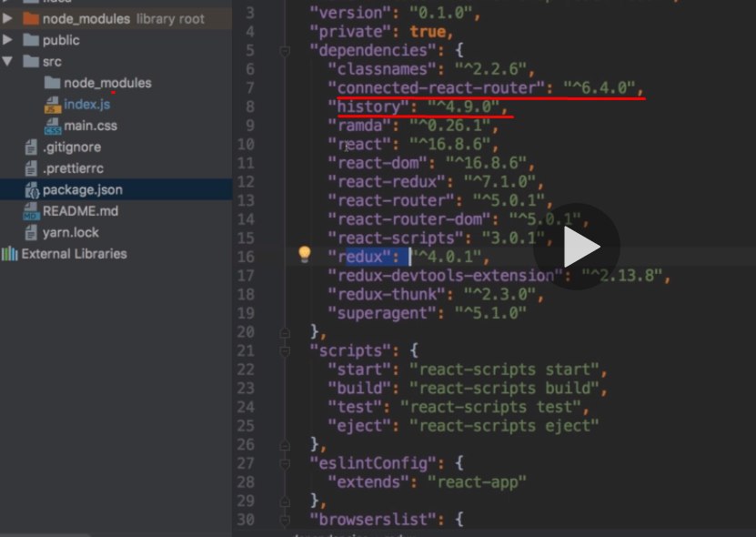Click the "react-scripts eject" value
Viewport: 756px width, 537px height.
504,426
